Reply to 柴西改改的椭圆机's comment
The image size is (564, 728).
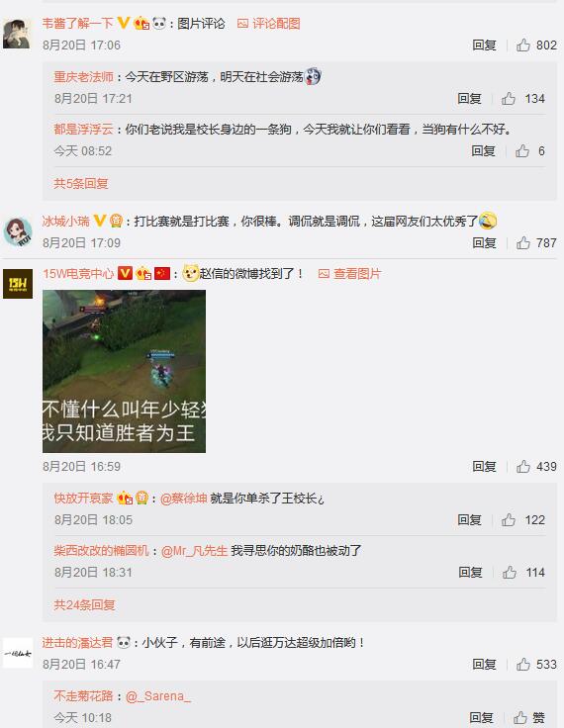click(470, 572)
